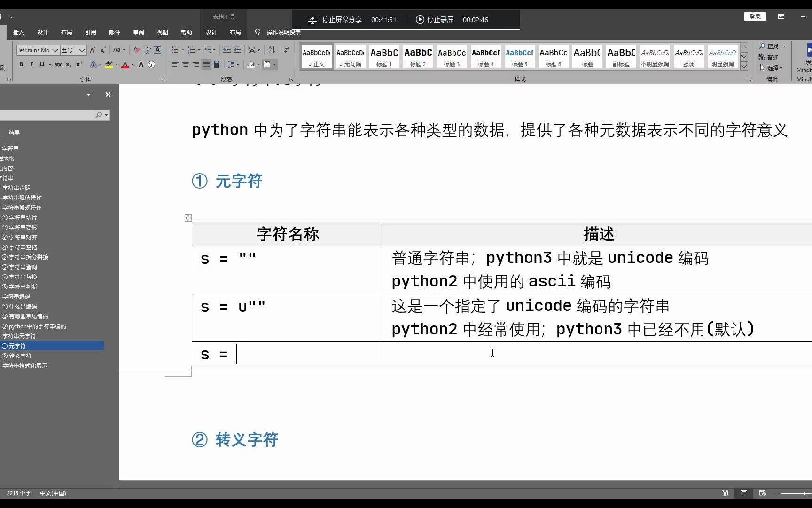Image resolution: width=812 pixels, height=508 pixels.
Task: Click the 登录 sign-in button
Action: (755, 16)
